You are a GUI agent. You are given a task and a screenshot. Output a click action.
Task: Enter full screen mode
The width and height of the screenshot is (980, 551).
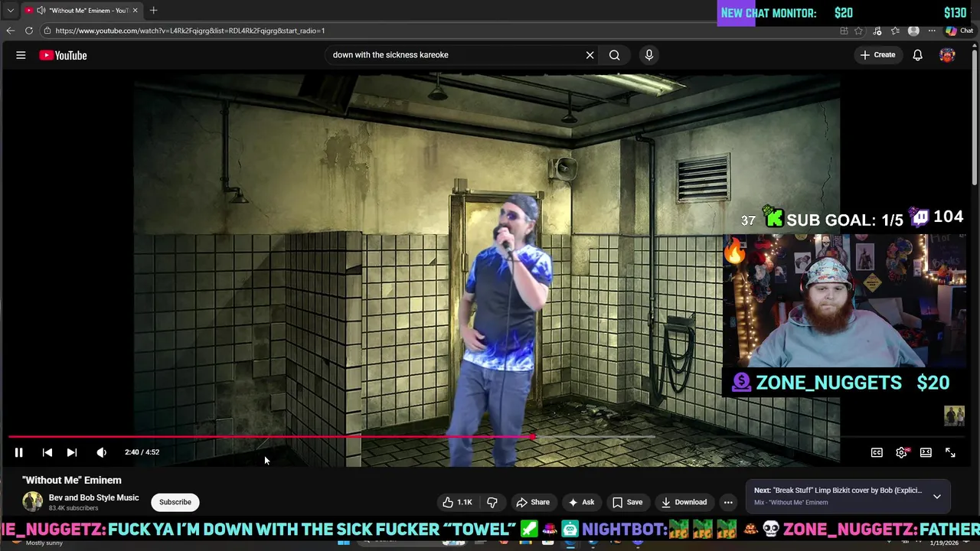pyautogui.click(x=950, y=452)
